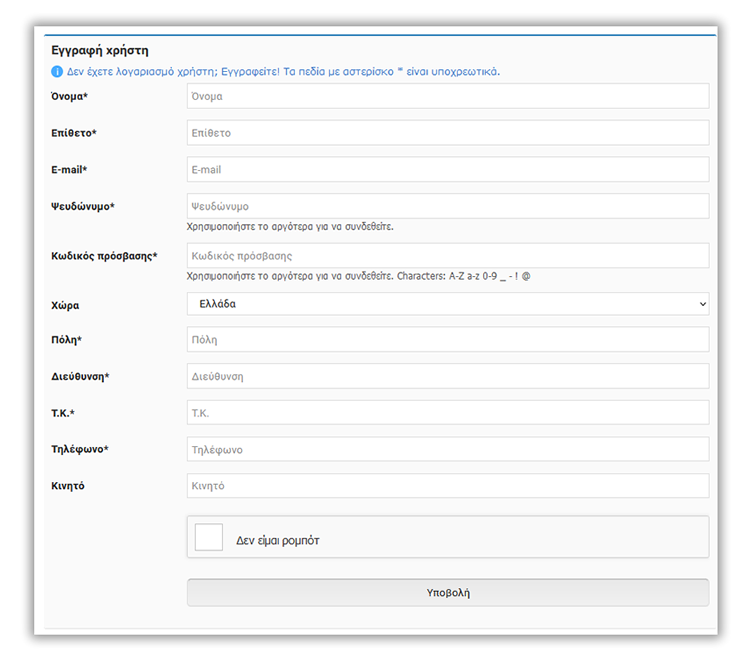Focus the Κωδικός πρόσβασης password field

pyautogui.click(x=447, y=256)
